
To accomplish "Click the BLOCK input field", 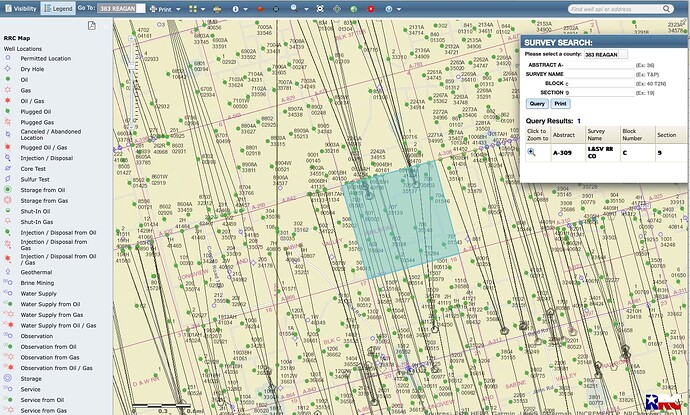I will (x=599, y=83).
